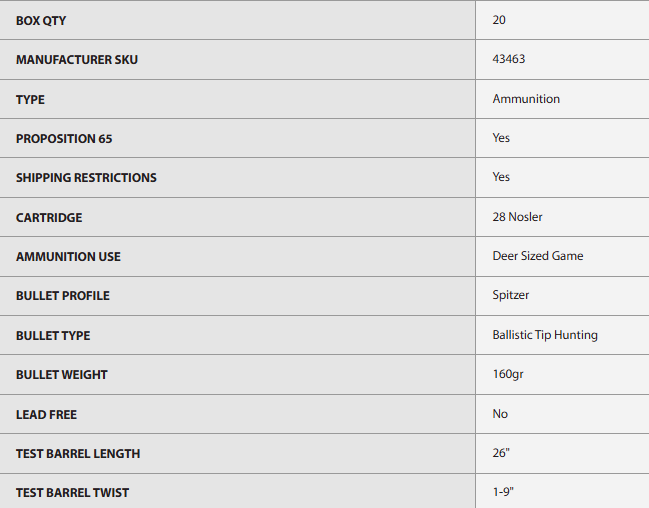
Task: Click the TYPE row label
Action: pyautogui.click(x=30, y=99)
